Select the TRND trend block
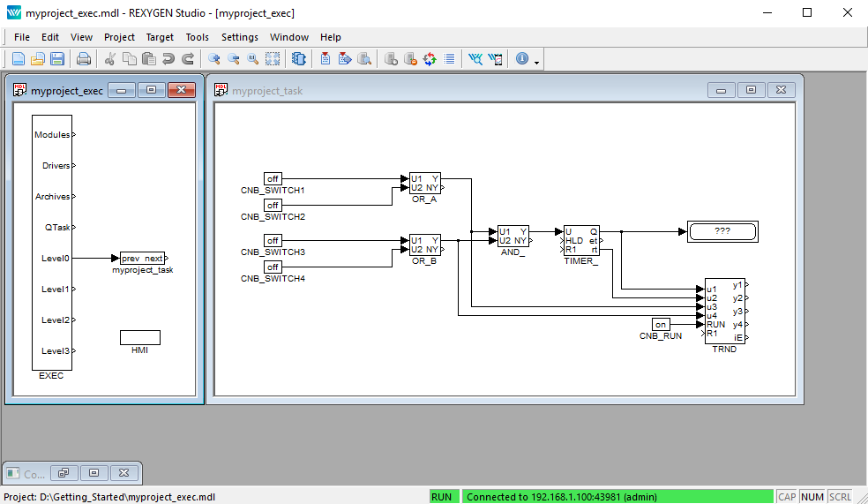This screenshot has height=504, width=868. (724, 312)
